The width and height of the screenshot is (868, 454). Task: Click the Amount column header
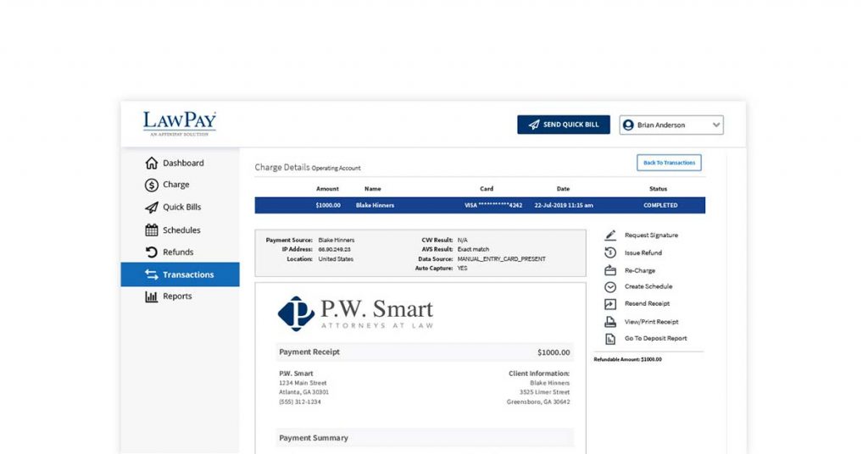(327, 189)
